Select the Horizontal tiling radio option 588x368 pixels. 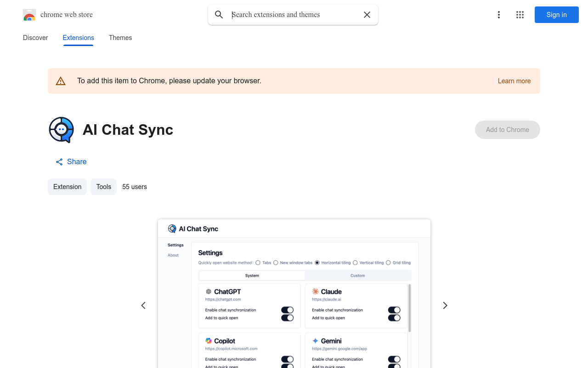pos(317,263)
